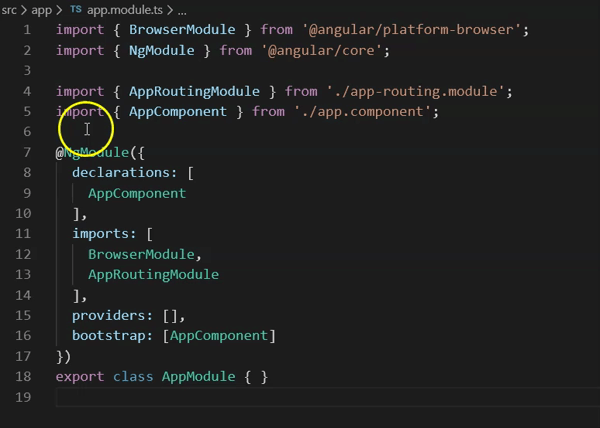Click 'AppComponent' in the bootstrap array
Screen dimensions: 600x428
pos(219,336)
